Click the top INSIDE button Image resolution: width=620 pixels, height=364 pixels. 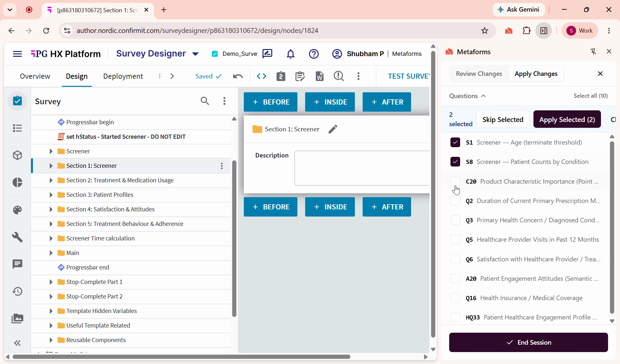coord(330,102)
